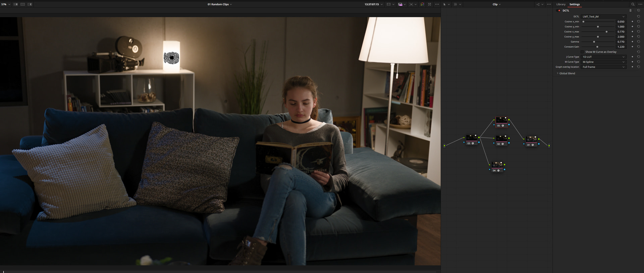Expand the Global Blend section
The height and width of the screenshot is (273, 644).
coord(567,73)
